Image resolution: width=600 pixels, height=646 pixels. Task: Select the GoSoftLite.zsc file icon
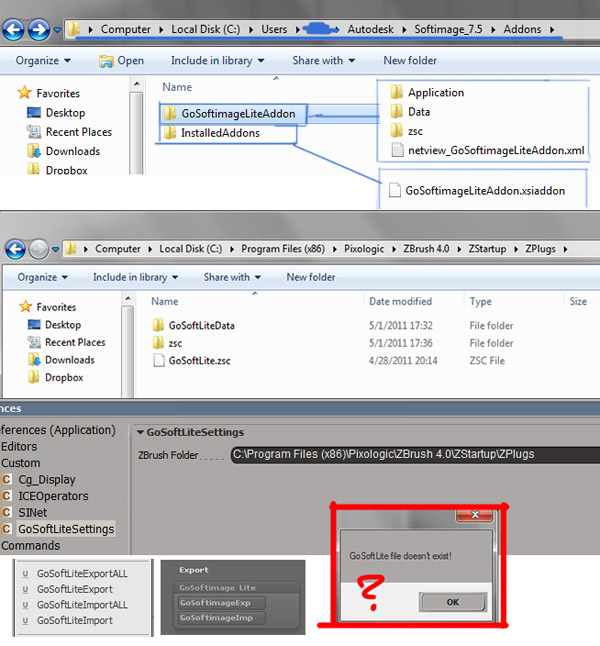point(159,360)
